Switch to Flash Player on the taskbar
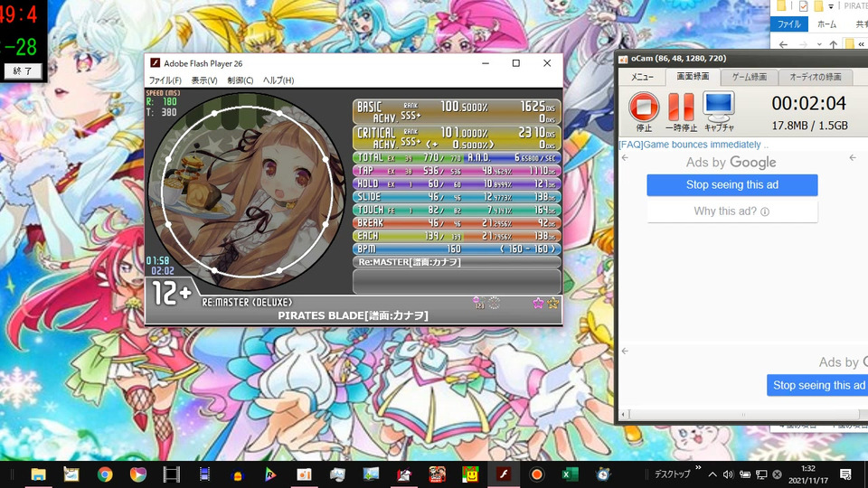The image size is (868, 488). [x=504, y=474]
